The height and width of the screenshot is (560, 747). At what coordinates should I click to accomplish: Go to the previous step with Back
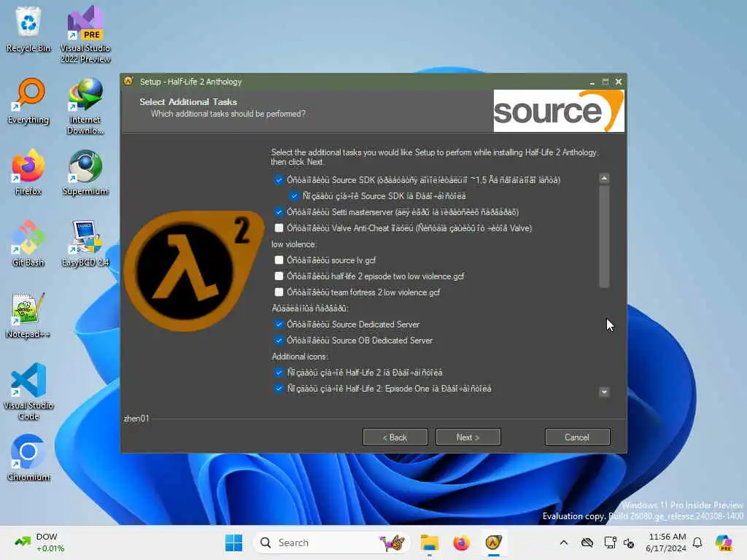click(395, 437)
